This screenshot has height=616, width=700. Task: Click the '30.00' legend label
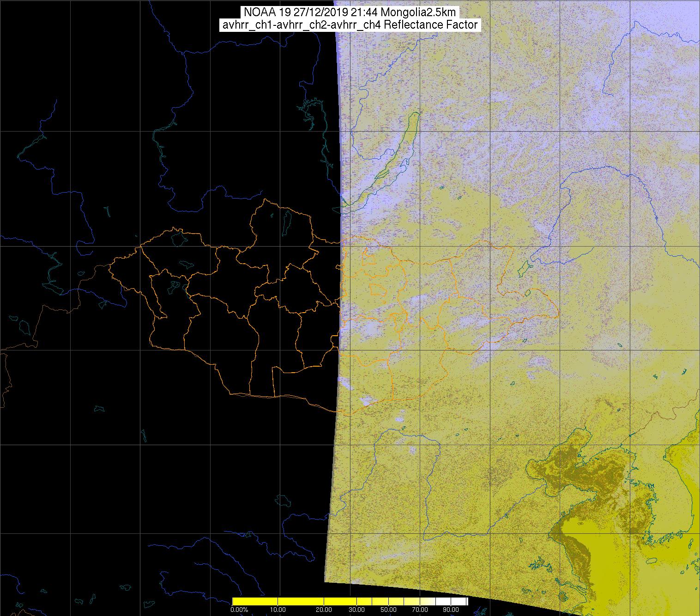coord(356,610)
